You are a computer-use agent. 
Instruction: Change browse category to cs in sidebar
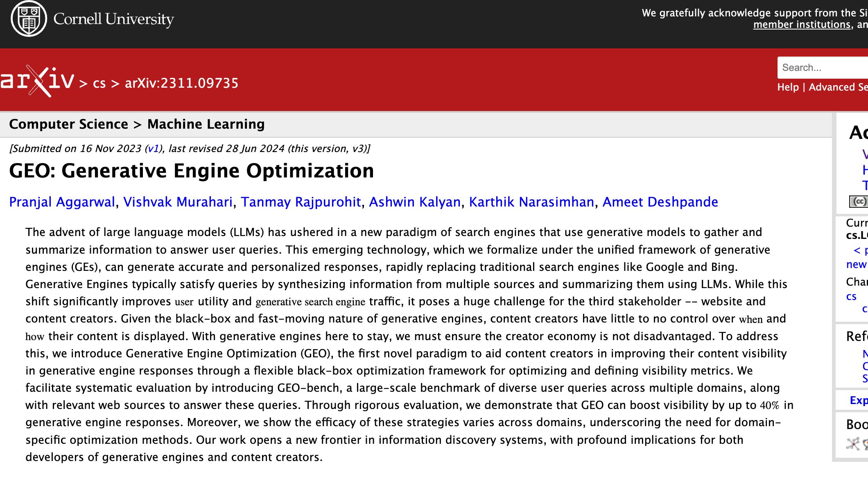[851, 297]
